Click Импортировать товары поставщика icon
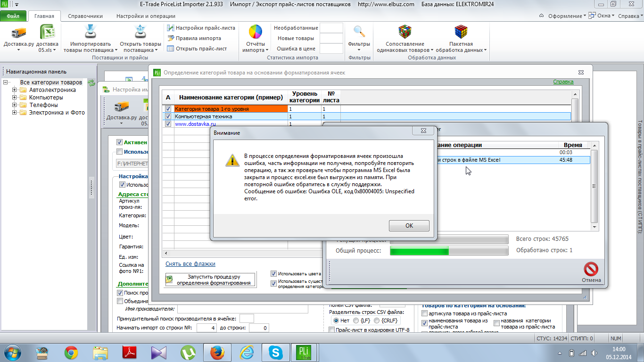The image size is (644, 362). 90,32
